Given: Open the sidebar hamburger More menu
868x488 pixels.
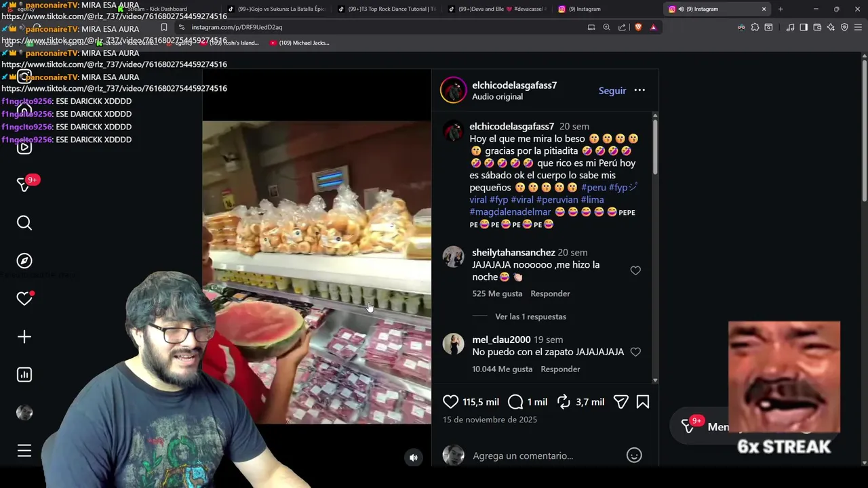Looking at the screenshot, I should click(24, 451).
